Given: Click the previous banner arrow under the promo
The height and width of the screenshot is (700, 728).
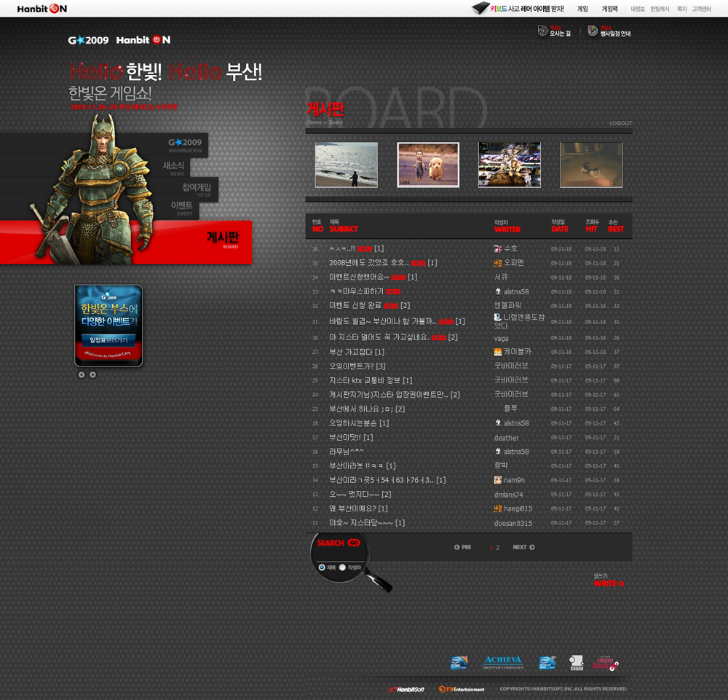Looking at the screenshot, I should tap(82, 374).
